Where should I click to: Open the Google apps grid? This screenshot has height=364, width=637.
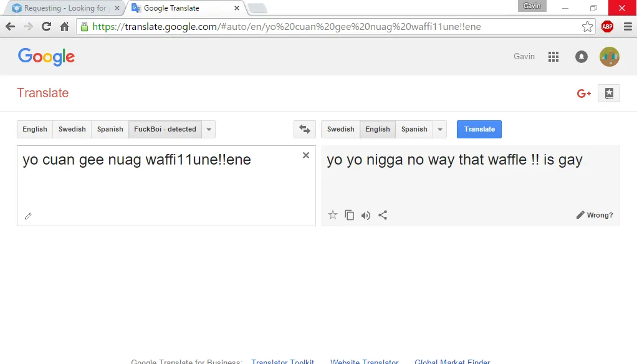point(553,57)
